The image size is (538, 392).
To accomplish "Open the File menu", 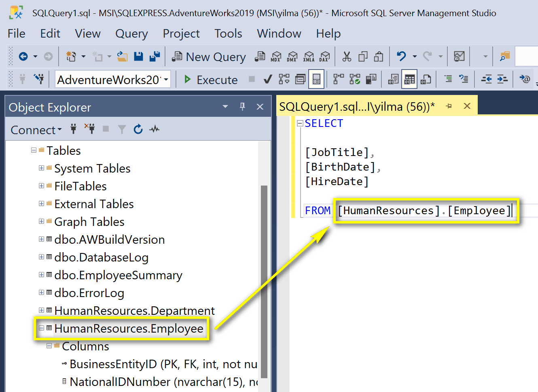I will (x=16, y=34).
